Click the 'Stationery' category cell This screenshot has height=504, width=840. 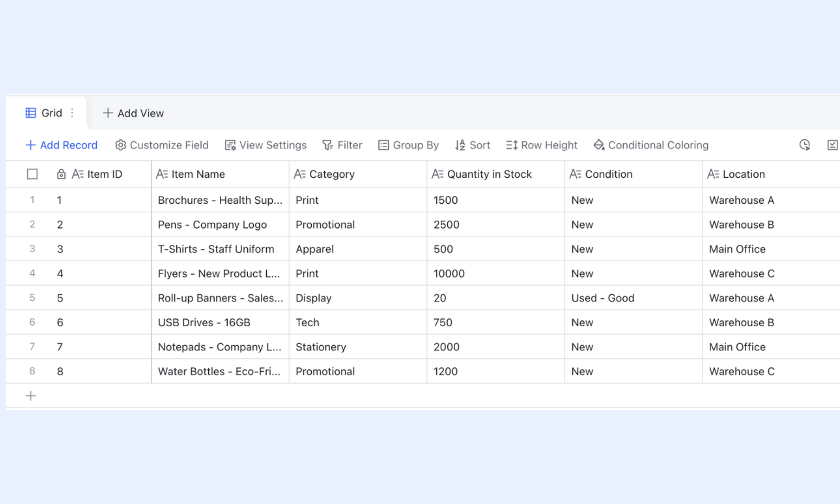[x=358, y=347]
